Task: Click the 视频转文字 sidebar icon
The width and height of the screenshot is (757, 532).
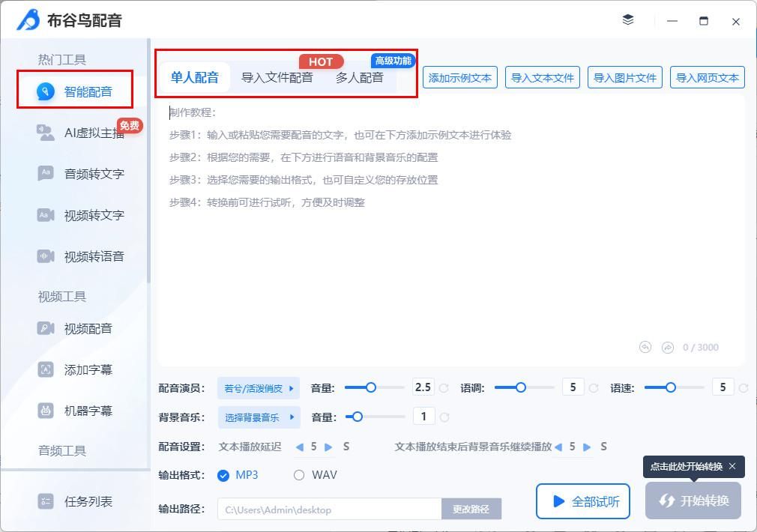Action: tap(46, 215)
